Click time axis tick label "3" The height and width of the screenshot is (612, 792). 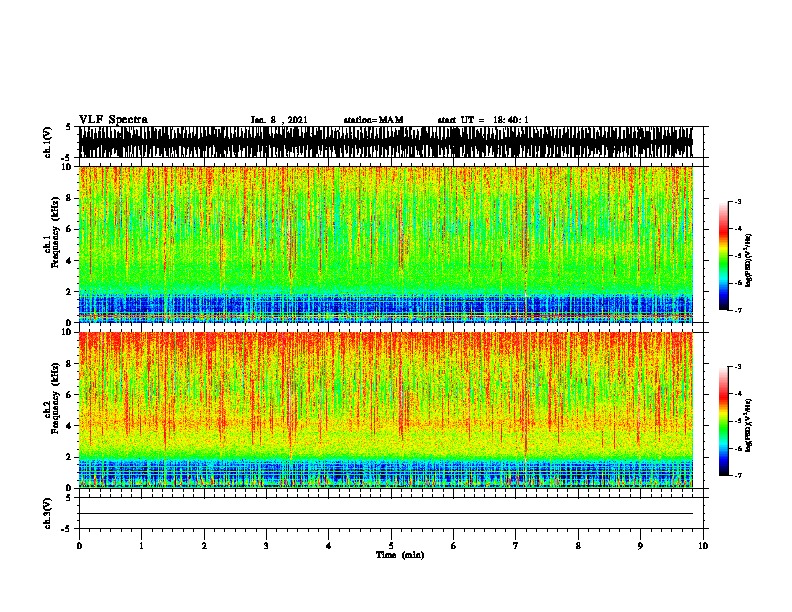[x=266, y=546]
